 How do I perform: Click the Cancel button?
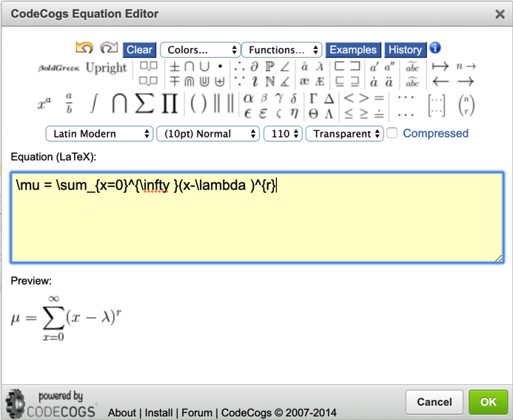pyautogui.click(x=434, y=402)
